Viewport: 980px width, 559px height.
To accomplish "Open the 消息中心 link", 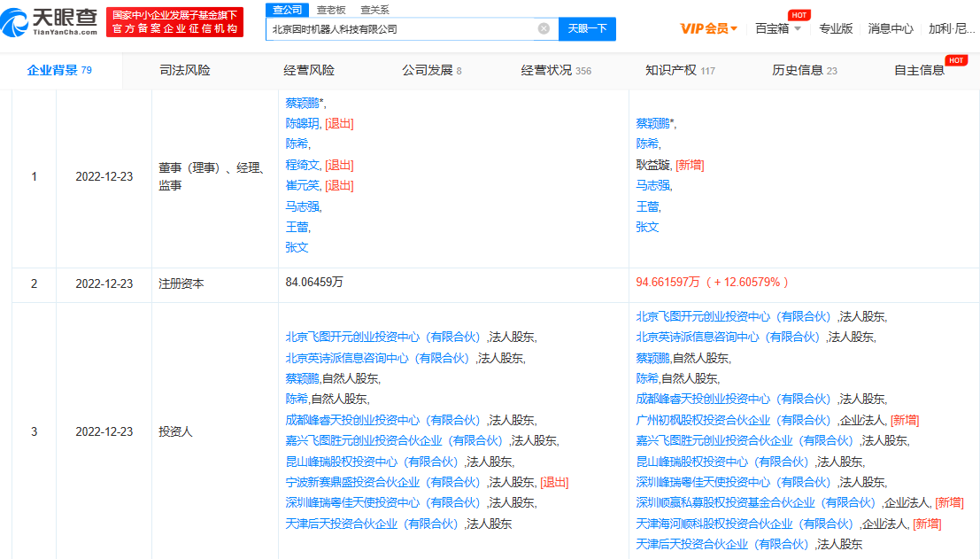I will [890, 28].
